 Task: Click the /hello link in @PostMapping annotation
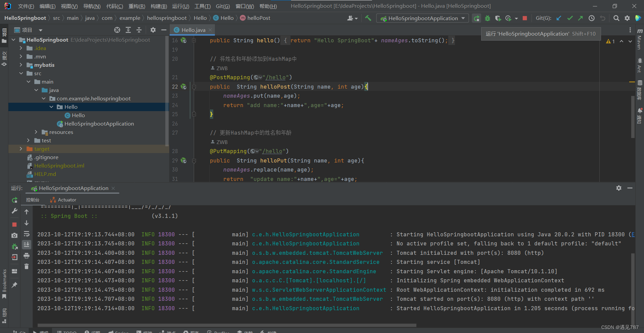pos(276,77)
